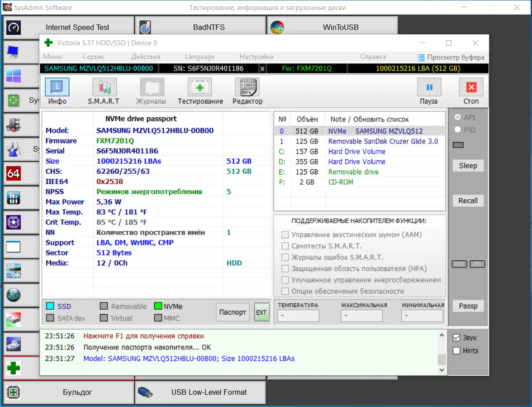Click the purple CPU chip icon
Image resolution: width=532 pixels, height=407 pixels.
[x=14, y=222]
